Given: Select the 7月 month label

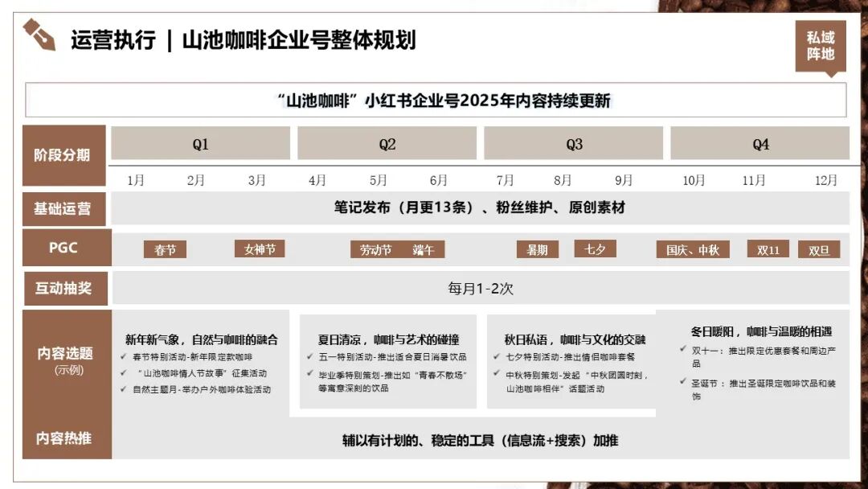Looking at the screenshot, I should point(505,180).
